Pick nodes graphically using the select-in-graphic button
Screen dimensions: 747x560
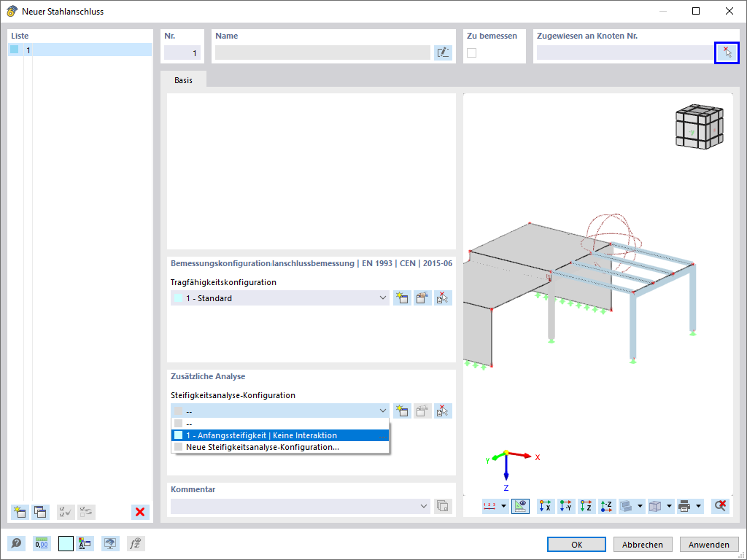coord(727,52)
